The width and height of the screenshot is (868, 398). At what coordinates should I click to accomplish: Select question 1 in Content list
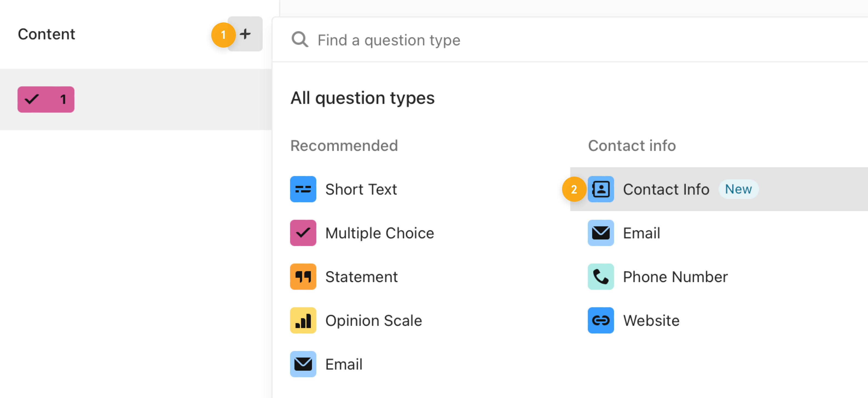click(46, 99)
